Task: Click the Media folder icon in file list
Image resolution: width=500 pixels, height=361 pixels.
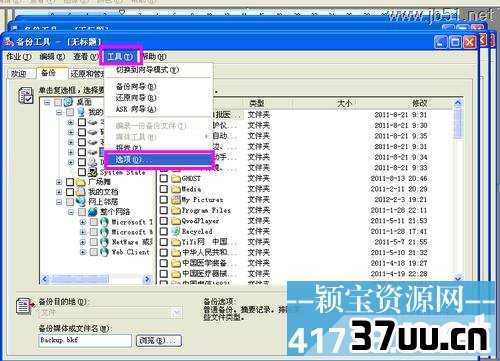Action: pyautogui.click(x=176, y=189)
